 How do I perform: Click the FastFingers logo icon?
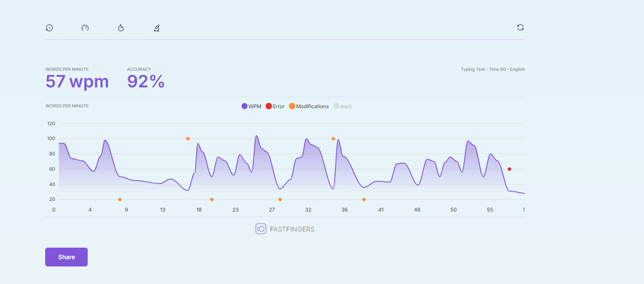click(x=261, y=229)
